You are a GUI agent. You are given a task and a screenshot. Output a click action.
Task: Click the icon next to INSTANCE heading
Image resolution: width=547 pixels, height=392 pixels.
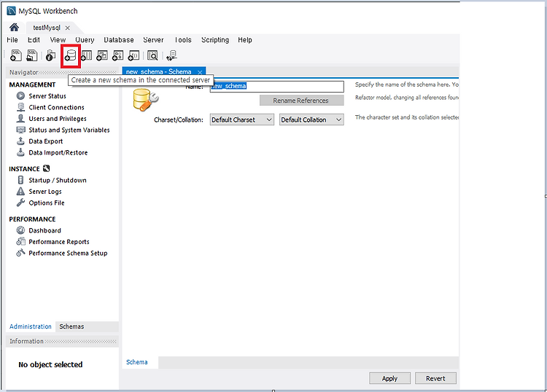coord(47,168)
